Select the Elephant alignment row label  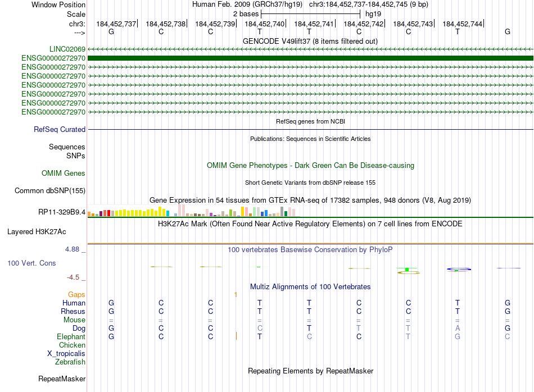pyautogui.click(x=71, y=336)
